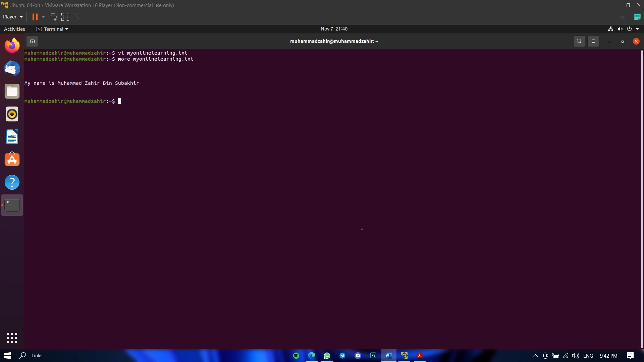Viewport: 644px width, 362px height.
Task: Open Terminal app menu dropdown
Action: pyautogui.click(x=53, y=29)
